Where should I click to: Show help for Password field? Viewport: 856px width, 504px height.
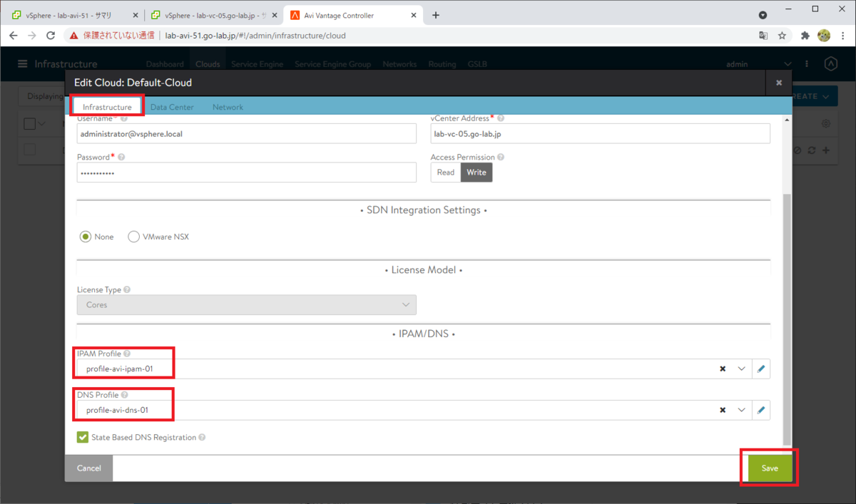pos(121,157)
